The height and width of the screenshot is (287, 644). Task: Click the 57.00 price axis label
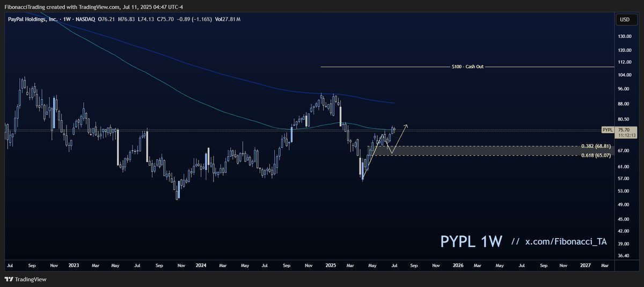[623, 178]
